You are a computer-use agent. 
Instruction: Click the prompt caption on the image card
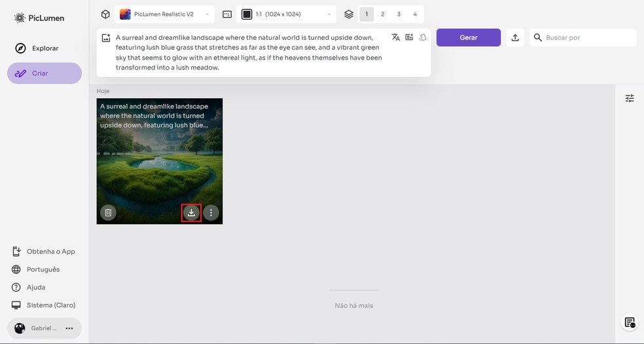[154, 116]
